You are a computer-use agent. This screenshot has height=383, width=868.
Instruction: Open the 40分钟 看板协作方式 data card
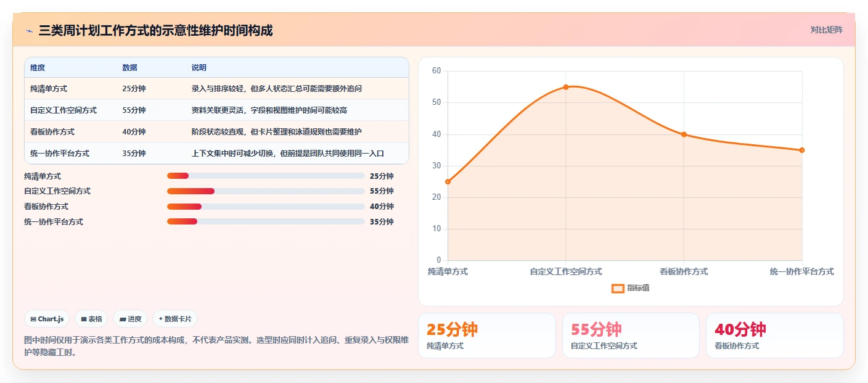[x=774, y=336]
